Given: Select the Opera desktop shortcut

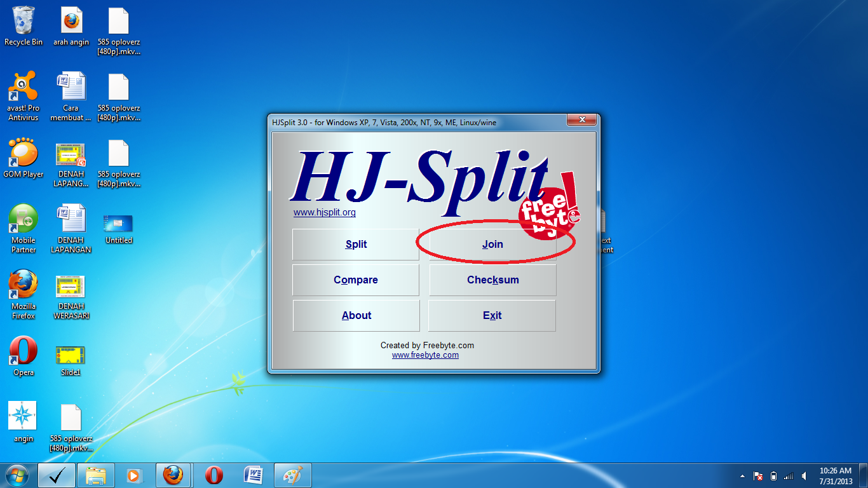Looking at the screenshot, I should click(24, 357).
